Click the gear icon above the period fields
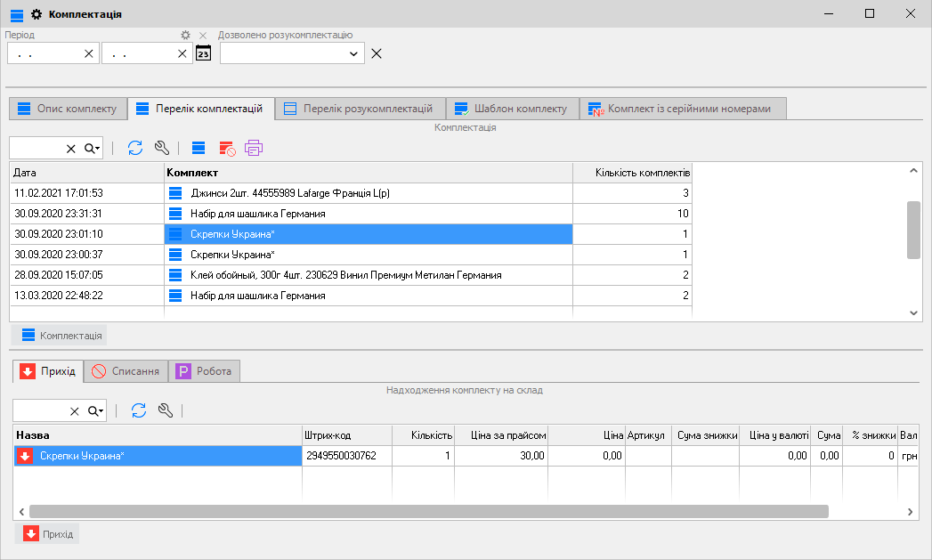932x560 pixels. [186, 35]
